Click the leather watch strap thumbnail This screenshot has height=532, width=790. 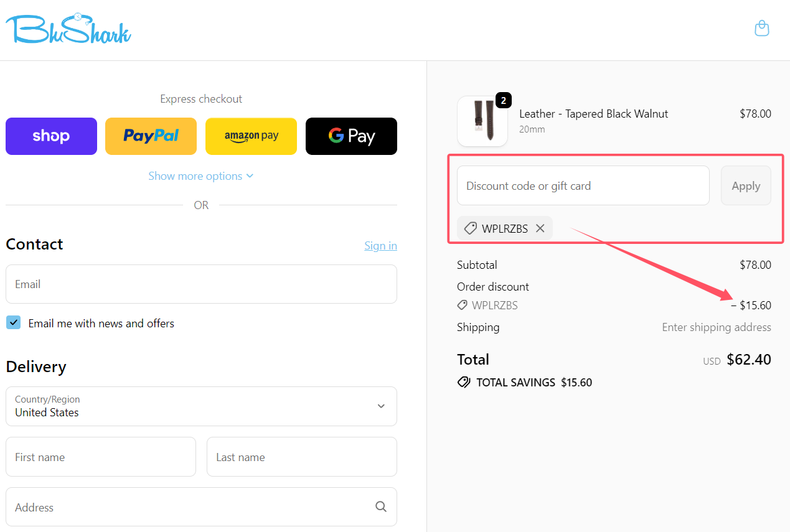(482, 121)
